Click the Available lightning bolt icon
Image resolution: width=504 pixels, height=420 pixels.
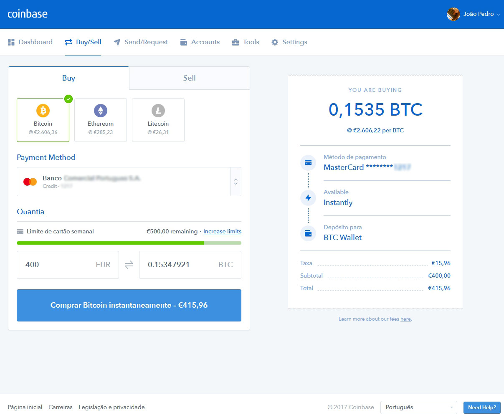point(308,198)
